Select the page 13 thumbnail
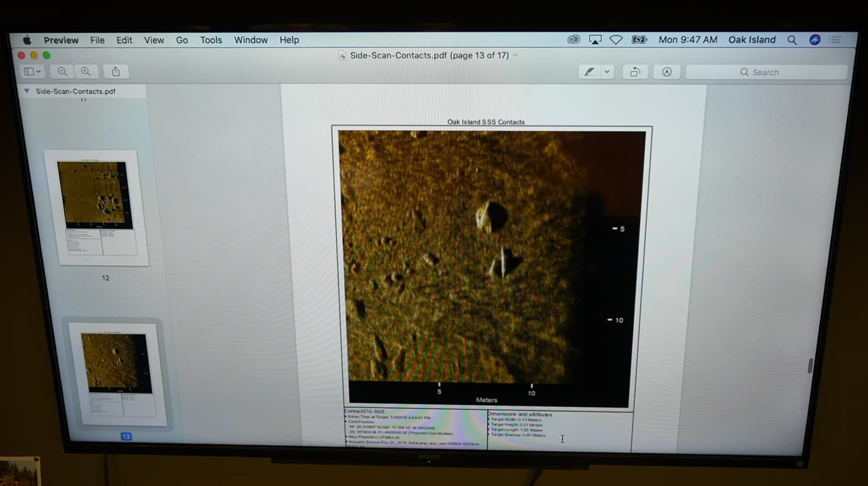This screenshot has width=868, height=486. 117,373
